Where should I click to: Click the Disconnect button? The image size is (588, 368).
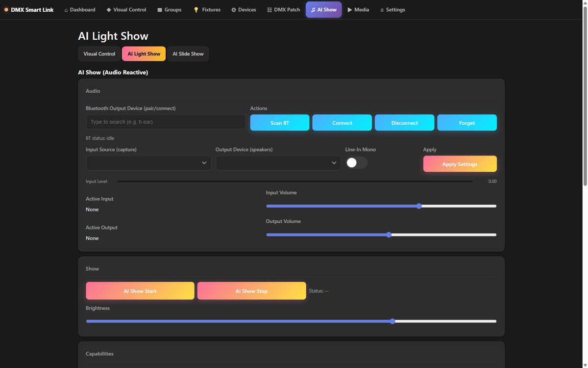[x=405, y=123]
